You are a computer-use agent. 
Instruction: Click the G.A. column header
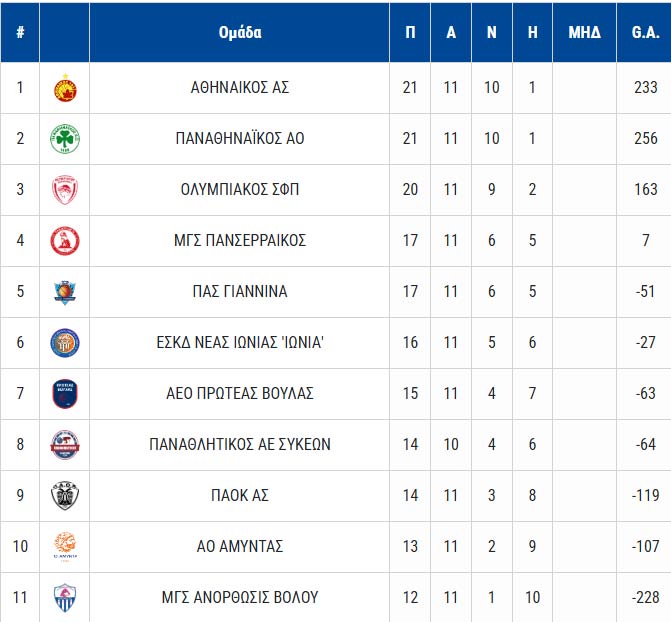tap(645, 32)
